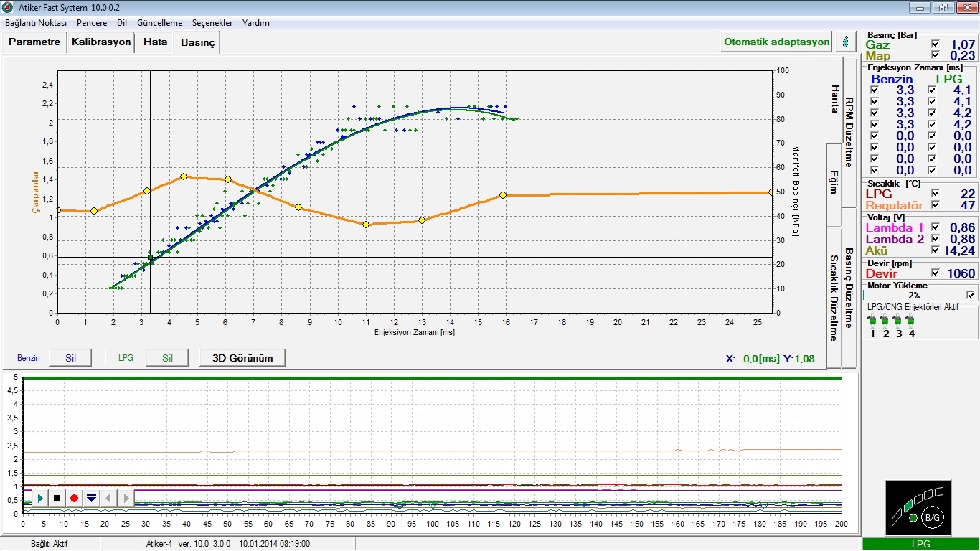Open the Yardım menu
The height and width of the screenshot is (551, 980).
(x=256, y=23)
